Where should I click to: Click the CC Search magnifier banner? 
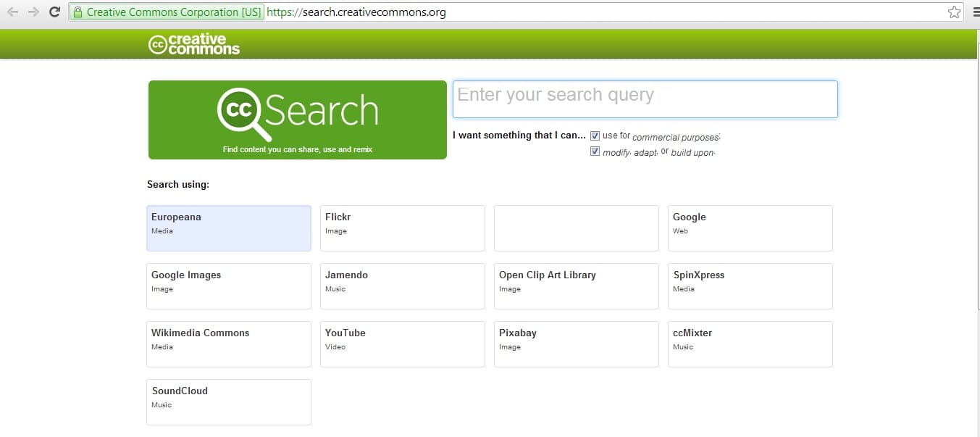(298, 120)
